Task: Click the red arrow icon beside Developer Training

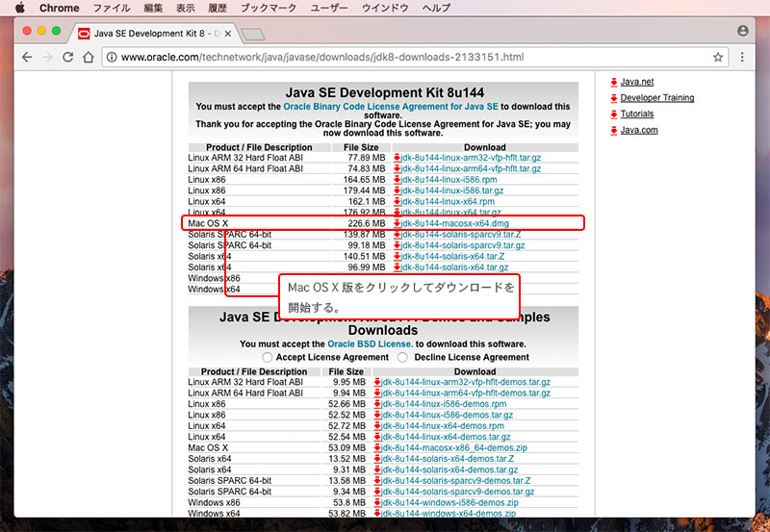Action: coord(614,98)
